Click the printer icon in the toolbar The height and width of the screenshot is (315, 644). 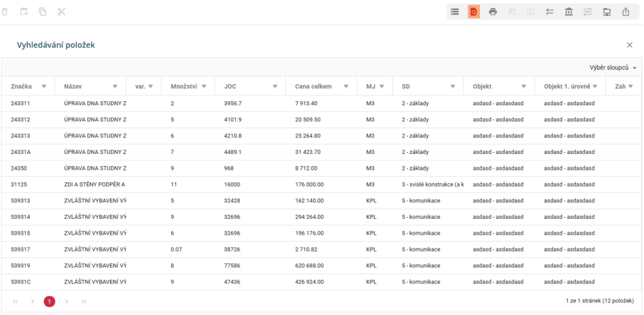click(x=493, y=12)
